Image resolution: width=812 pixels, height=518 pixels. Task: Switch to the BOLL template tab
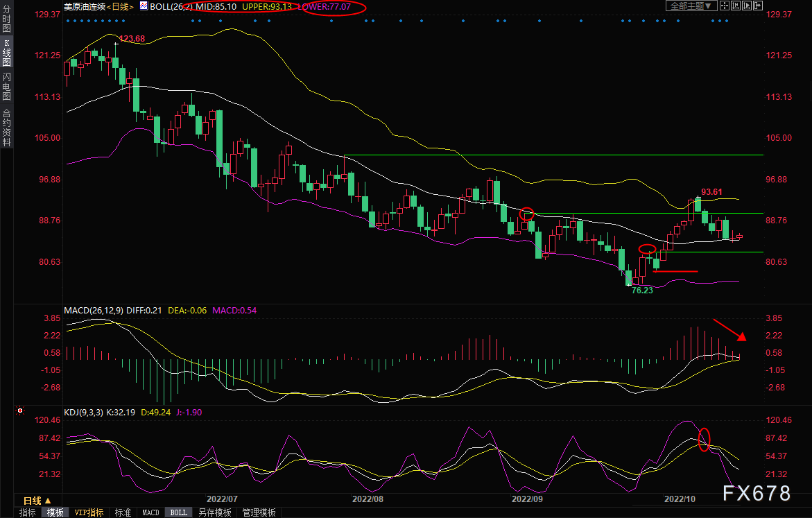[179, 512]
